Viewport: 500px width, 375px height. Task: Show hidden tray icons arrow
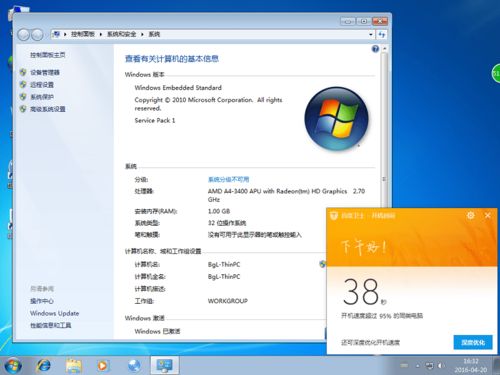pos(418,366)
